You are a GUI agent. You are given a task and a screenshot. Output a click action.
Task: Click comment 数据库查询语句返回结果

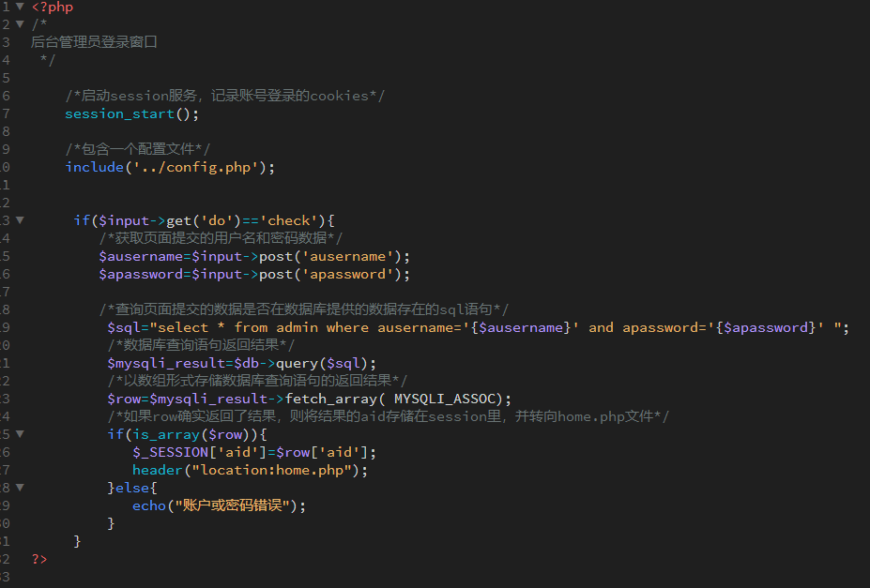pos(201,345)
